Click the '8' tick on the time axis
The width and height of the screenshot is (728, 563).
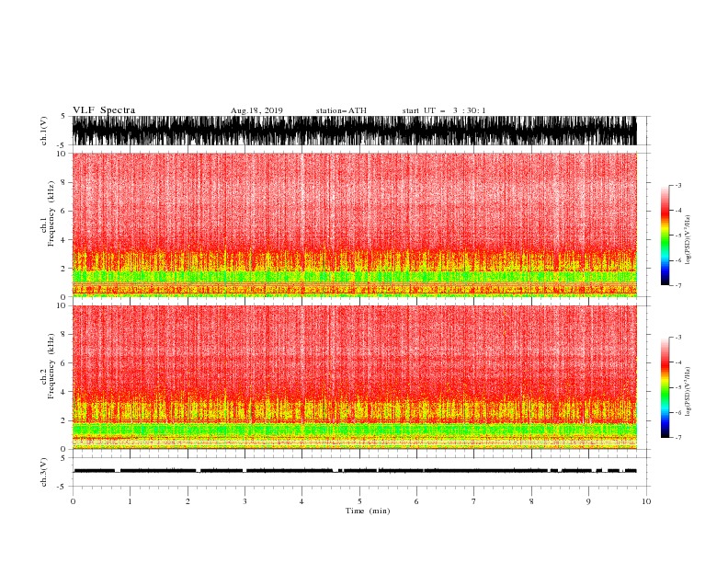point(531,501)
